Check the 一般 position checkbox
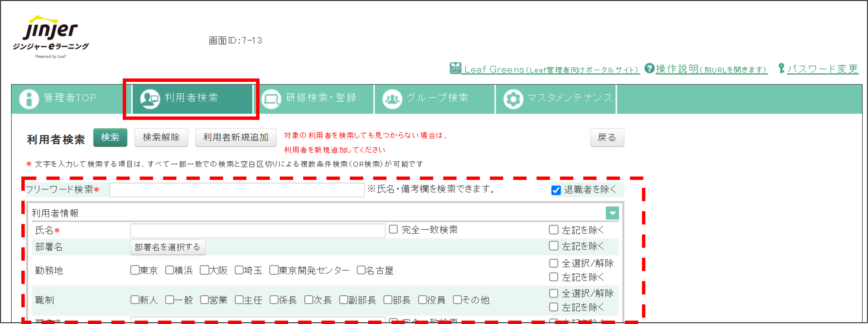The width and height of the screenshot is (868, 324). [x=170, y=300]
